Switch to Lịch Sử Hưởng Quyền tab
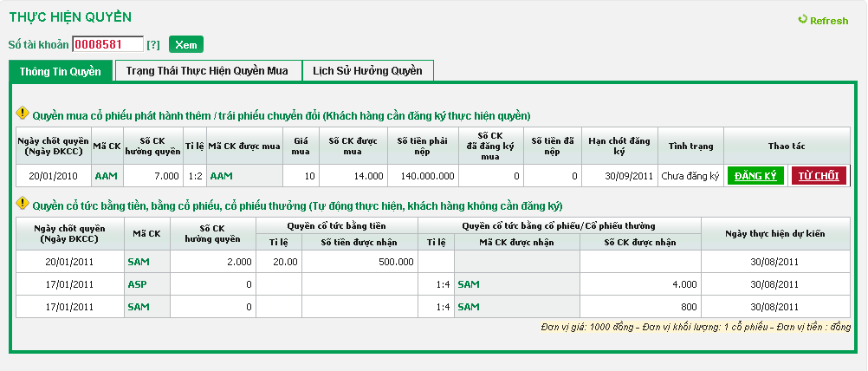This screenshot has width=868, height=371. (367, 71)
